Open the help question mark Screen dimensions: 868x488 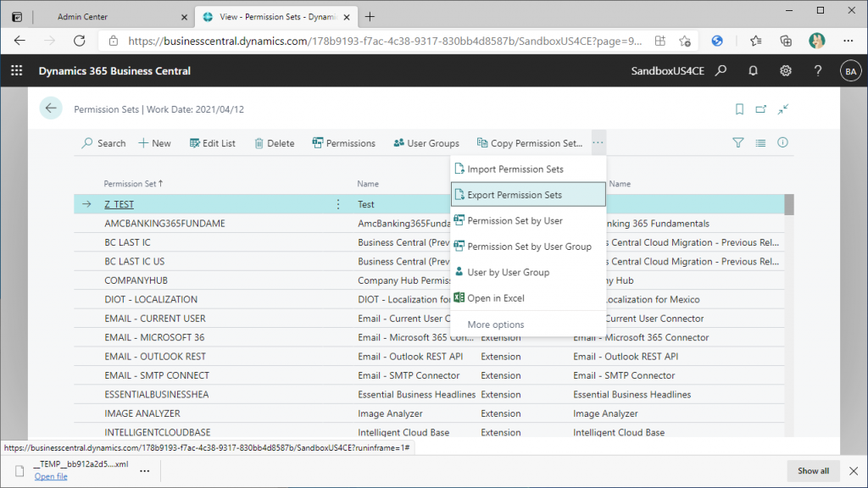818,71
